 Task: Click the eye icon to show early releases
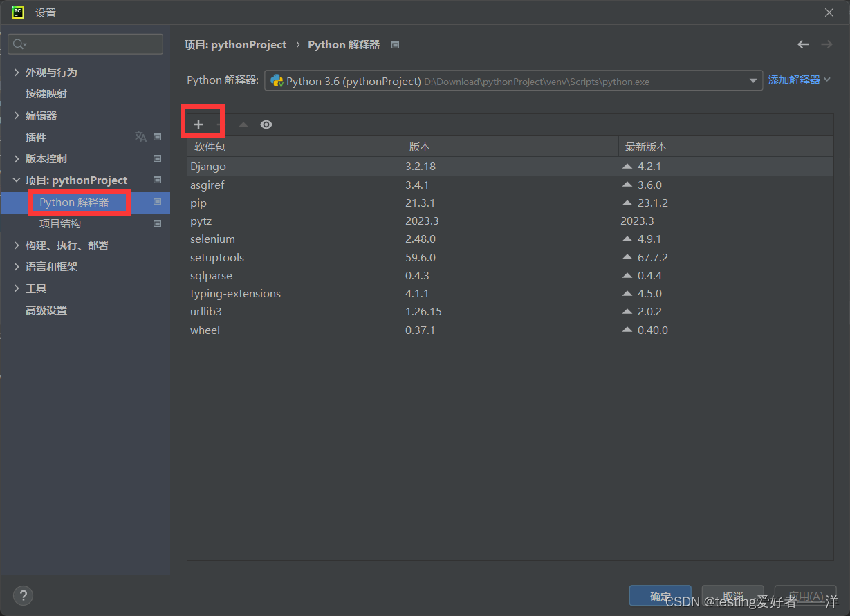(266, 124)
